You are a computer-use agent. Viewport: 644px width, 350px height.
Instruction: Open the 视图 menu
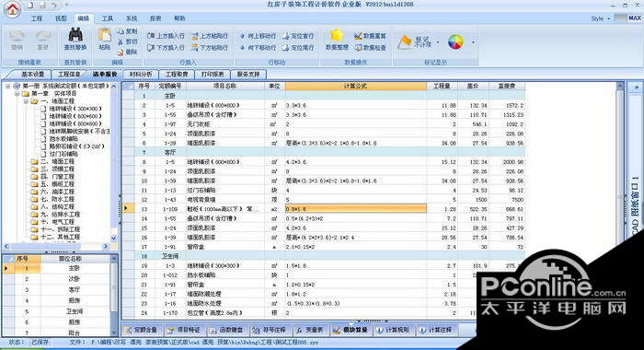[61, 18]
